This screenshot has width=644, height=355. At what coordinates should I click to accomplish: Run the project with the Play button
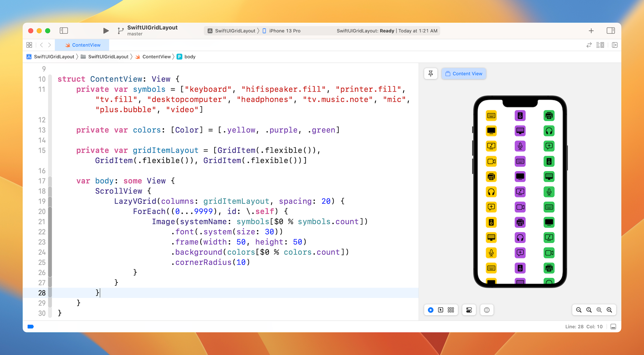(x=106, y=31)
